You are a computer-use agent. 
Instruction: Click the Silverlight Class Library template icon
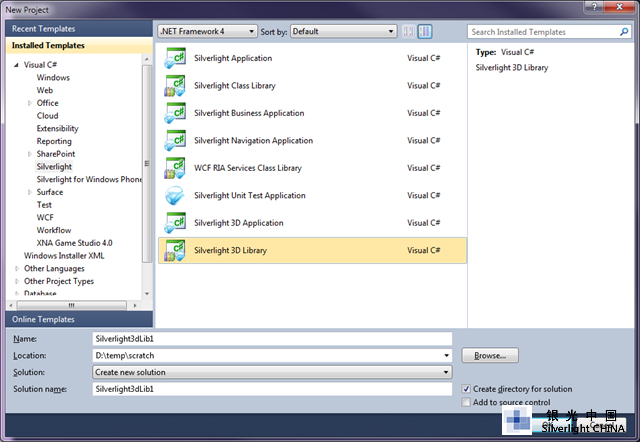[x=175, y=86]
